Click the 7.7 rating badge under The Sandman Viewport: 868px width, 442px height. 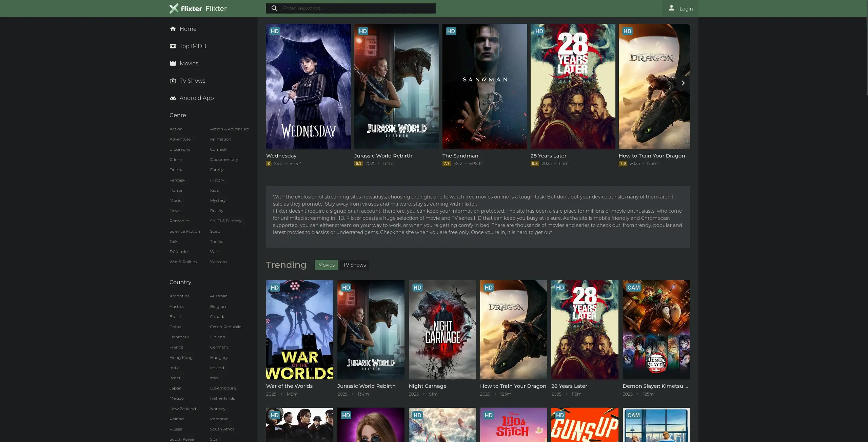click(x=447, y=164)
